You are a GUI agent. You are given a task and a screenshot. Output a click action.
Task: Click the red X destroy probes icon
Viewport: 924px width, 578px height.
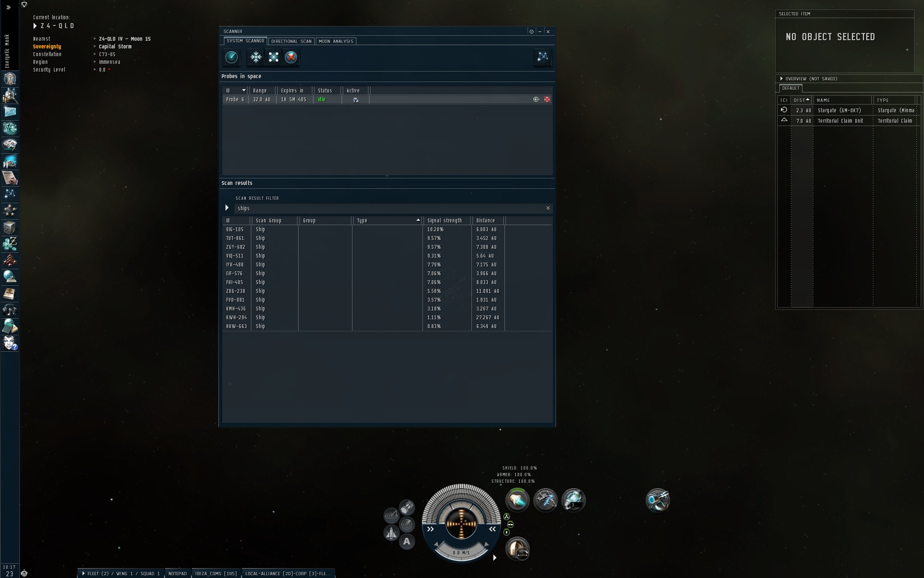pyautogui.click(x=291, y=57)
